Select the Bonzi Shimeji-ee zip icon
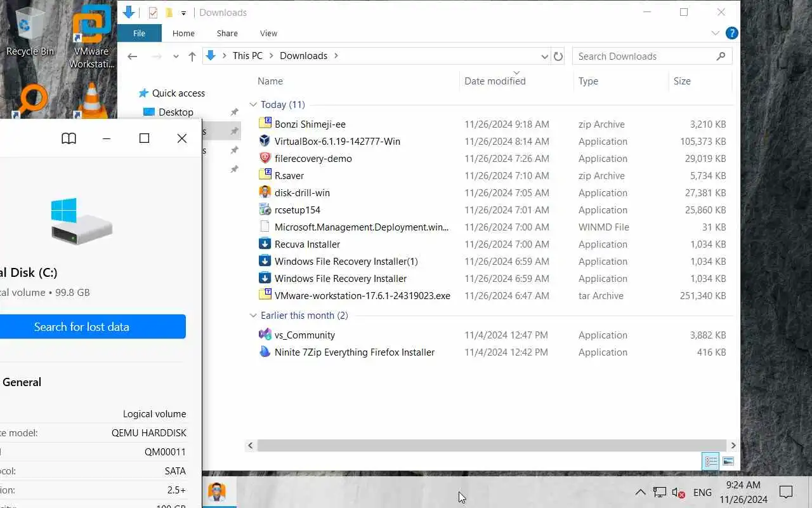Screen dimensions: 812x508 point(265,124)
